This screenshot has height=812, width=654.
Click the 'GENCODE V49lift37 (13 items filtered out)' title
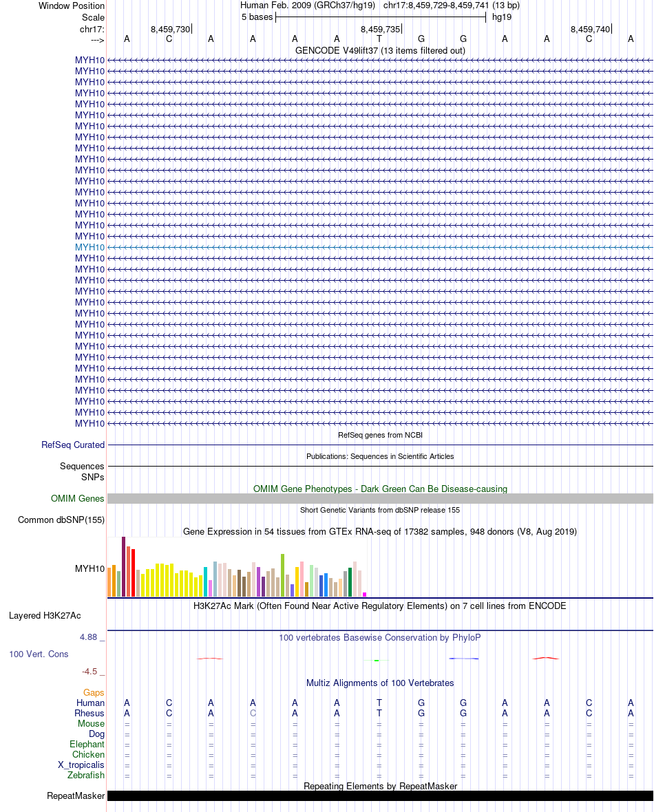click(380, 51)
